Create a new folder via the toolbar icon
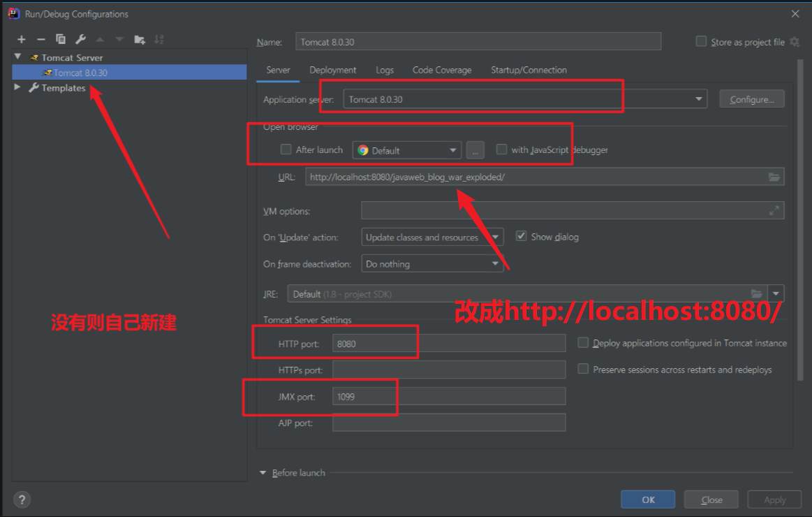This screenshot has height=517, width=812. 140,39
